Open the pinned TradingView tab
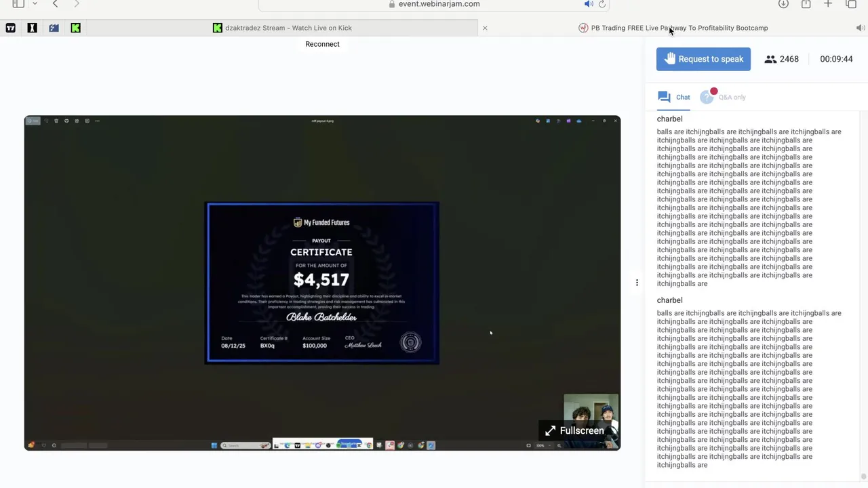 click(x=10, y=28)
